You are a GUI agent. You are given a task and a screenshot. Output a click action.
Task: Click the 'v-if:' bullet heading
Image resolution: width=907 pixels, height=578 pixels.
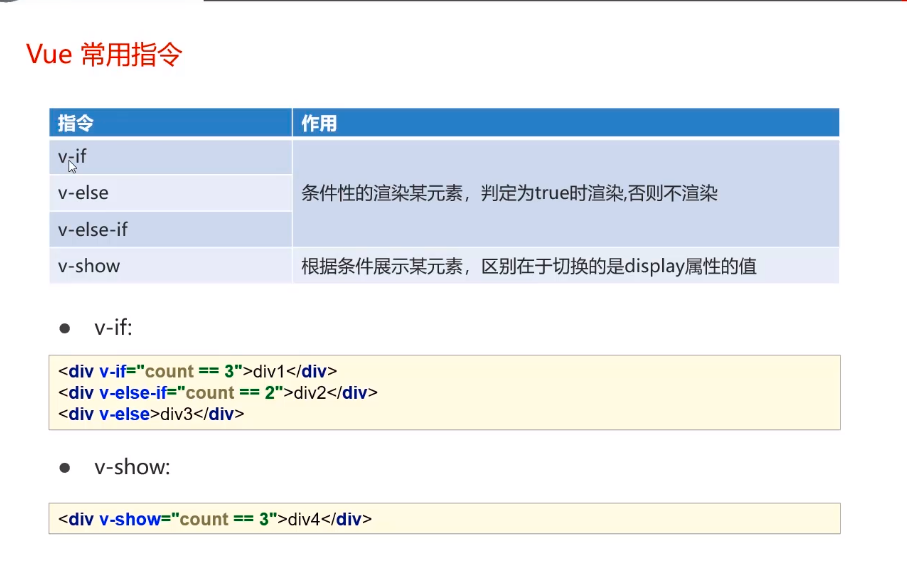pyautogui.click(x=113, y=327)
